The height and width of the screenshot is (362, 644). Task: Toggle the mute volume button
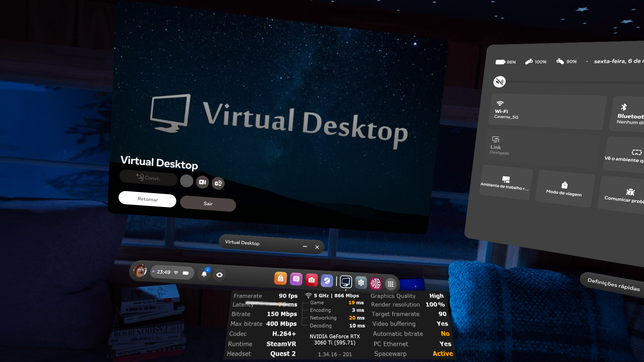[x=499, y=82]
